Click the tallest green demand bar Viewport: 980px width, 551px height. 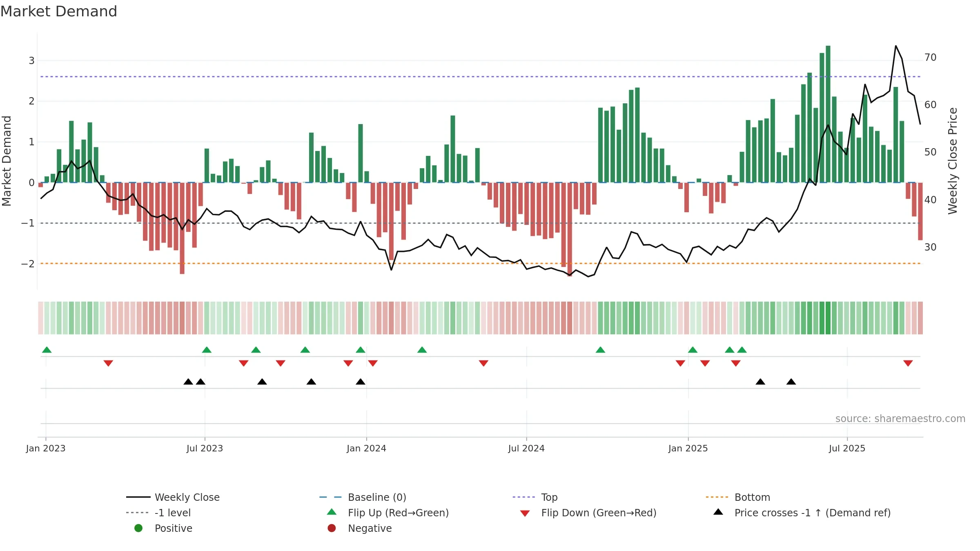tap(828, 114)
